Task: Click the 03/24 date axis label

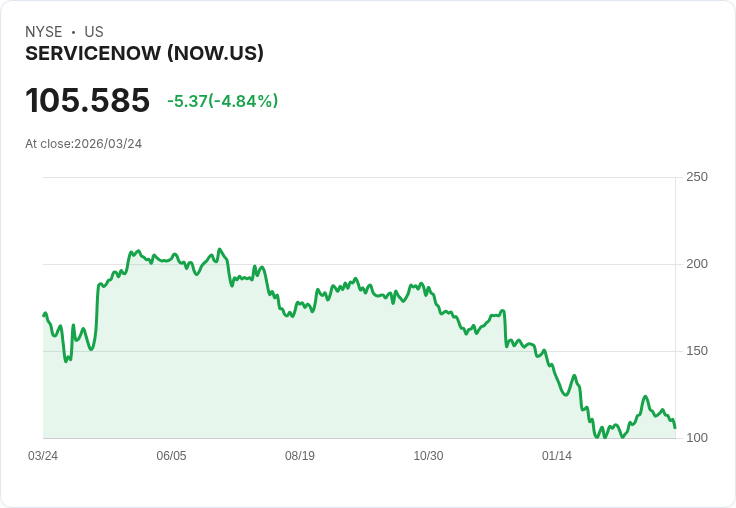Action: pos(43,456)
